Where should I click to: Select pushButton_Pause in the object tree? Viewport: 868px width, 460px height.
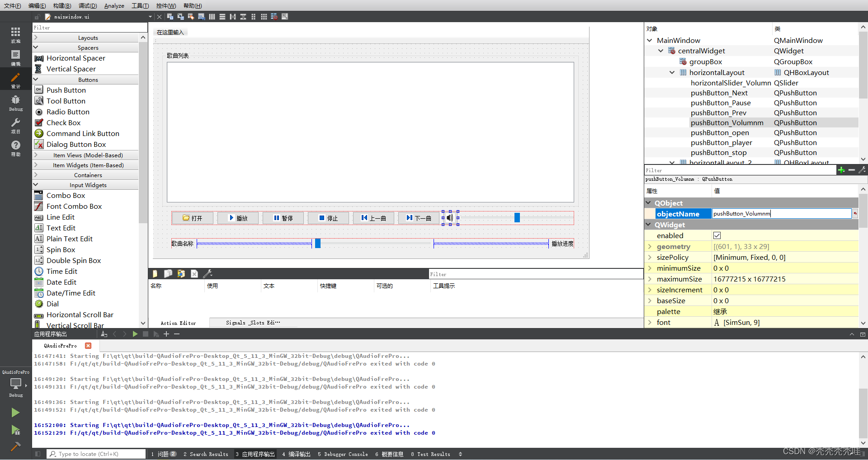point(721,103)
